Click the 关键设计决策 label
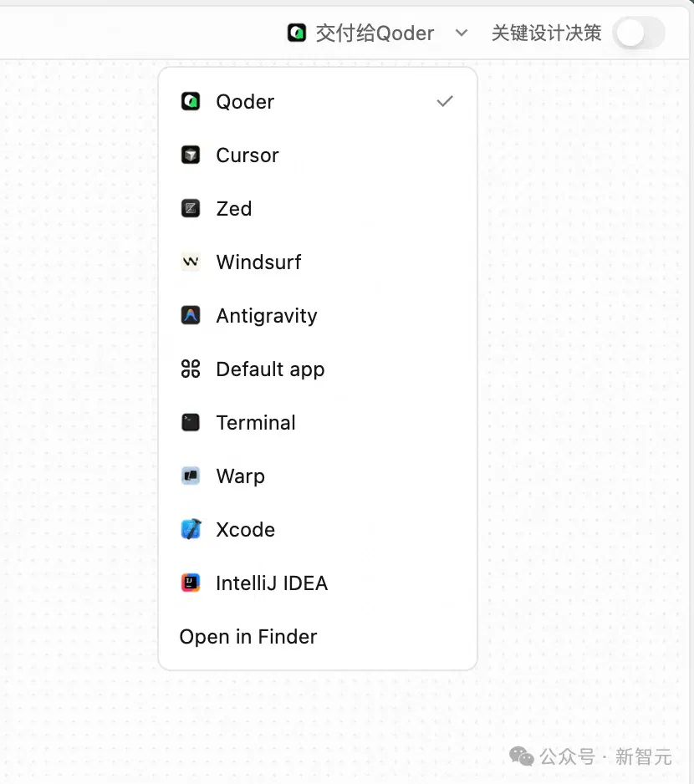694x784 pixels. 546,33
